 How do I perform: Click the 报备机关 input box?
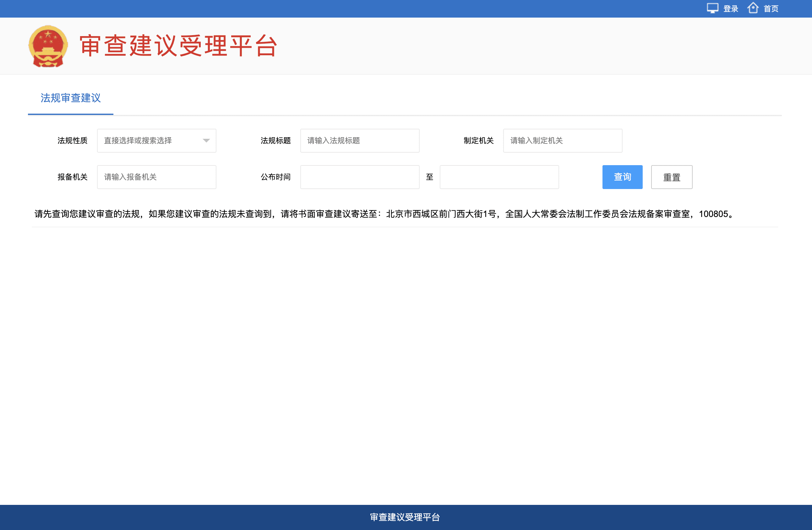click(157, 177)
